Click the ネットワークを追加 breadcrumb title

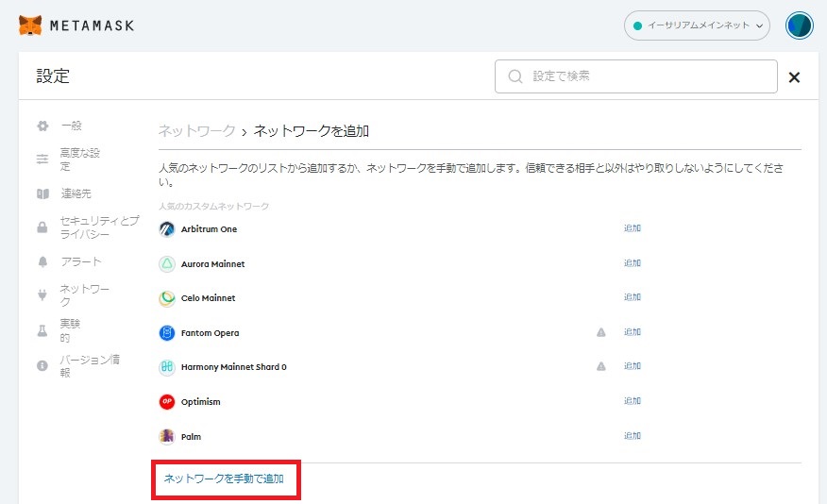(312, 131)
